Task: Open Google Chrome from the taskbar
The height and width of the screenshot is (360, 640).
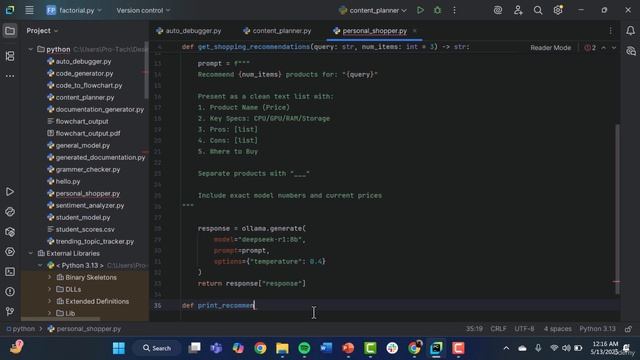Action: point(260,348)
